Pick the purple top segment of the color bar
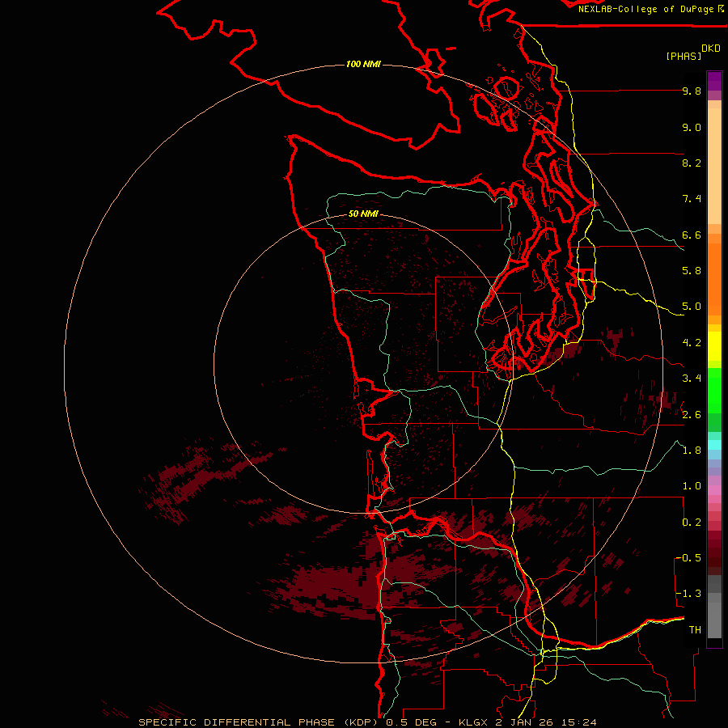 [714, 81]
